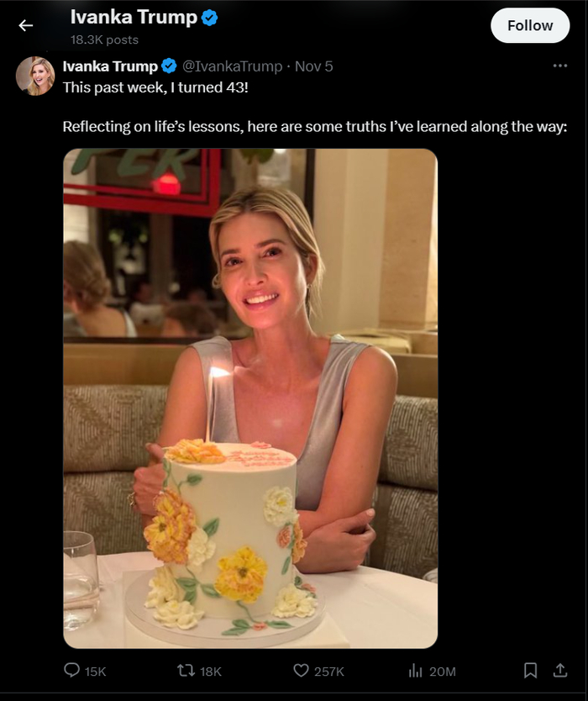Screen dimensions: 588x701
Task: Go back using the arrow icon
Action: (26, 25)
